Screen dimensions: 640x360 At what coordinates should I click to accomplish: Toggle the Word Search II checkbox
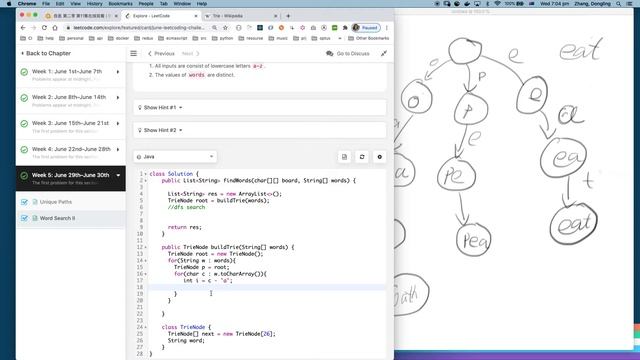point(24,218)
